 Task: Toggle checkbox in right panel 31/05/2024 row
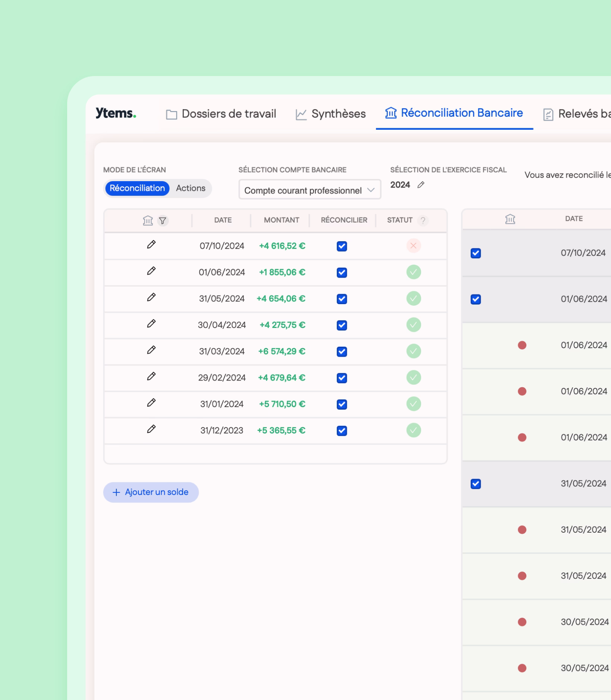point(476,484)
